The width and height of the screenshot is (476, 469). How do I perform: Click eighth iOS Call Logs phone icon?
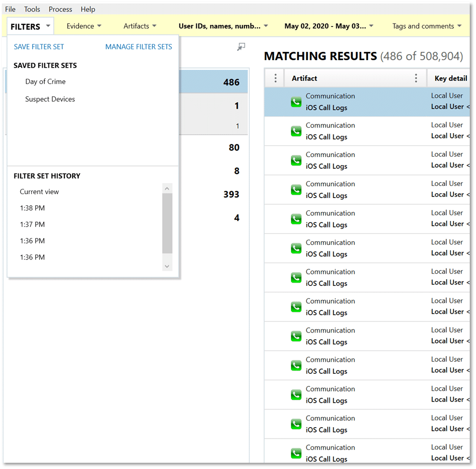pos(296,307)
